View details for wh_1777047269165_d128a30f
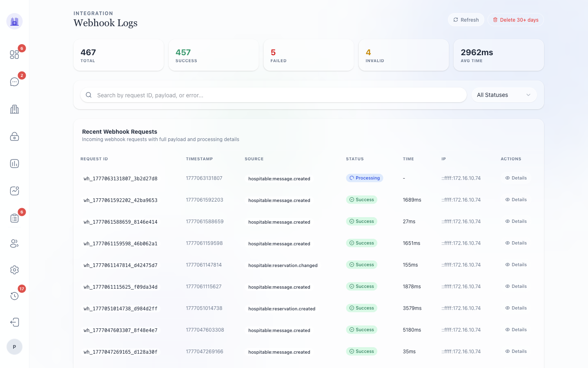The image size is (588, 368). coord(516,351)
